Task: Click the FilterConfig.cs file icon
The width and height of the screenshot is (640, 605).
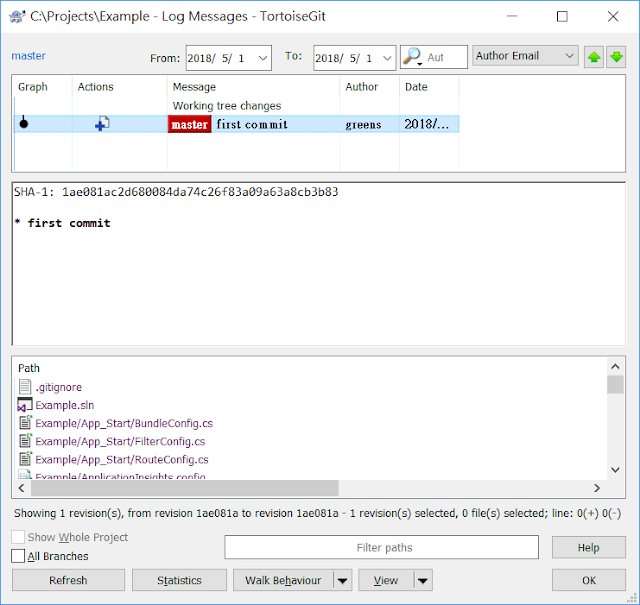Action: tap(25, 440)
